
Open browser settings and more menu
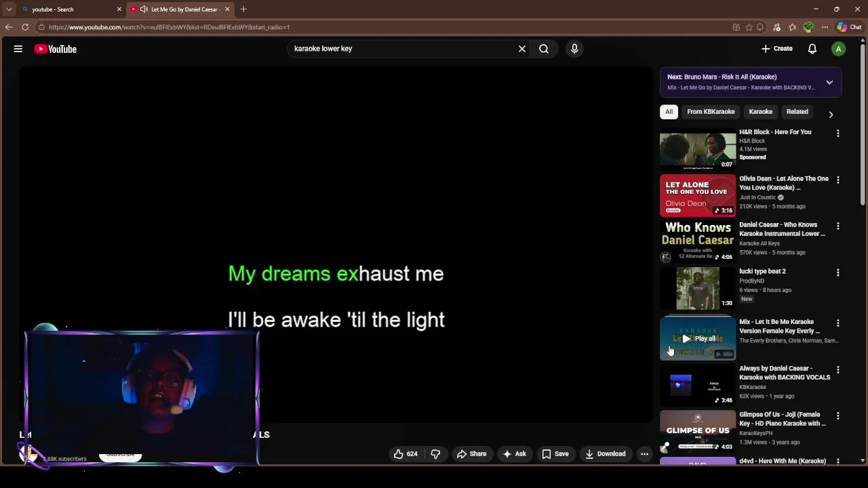coord(825,27)
